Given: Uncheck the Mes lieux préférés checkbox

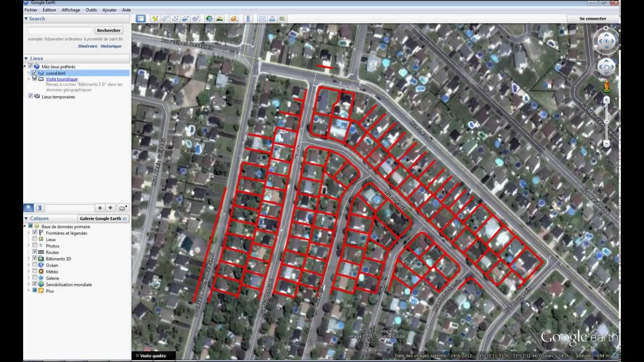Looking at the screenshot, I should tap(31, 66).
